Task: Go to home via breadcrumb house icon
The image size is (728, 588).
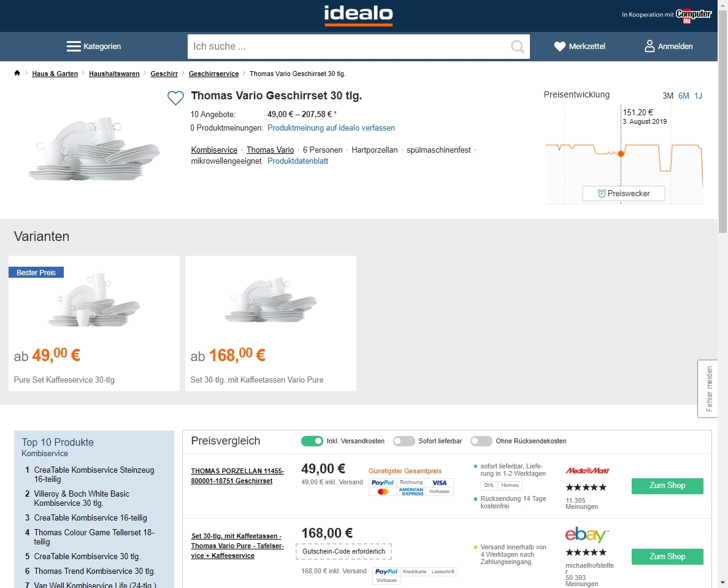Action: pos(17,74)
